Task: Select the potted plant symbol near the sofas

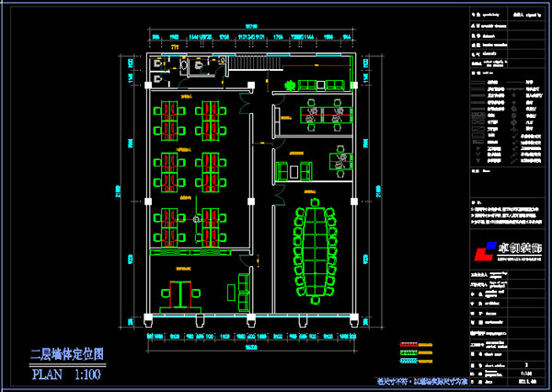Action: 288,86
